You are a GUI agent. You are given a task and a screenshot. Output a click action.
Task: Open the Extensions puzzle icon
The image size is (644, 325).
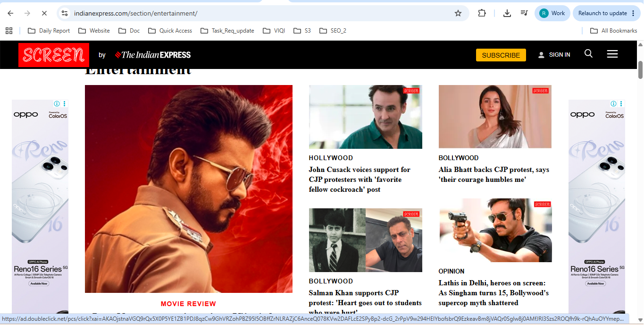point(482,13)
